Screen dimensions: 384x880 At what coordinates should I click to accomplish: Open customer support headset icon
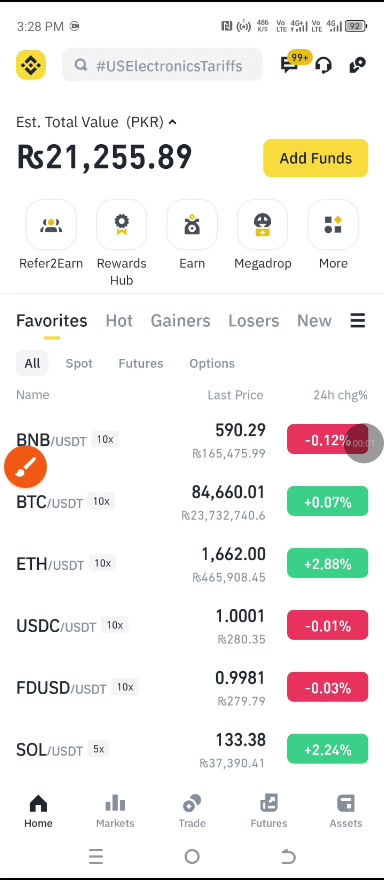pos(323,66)
